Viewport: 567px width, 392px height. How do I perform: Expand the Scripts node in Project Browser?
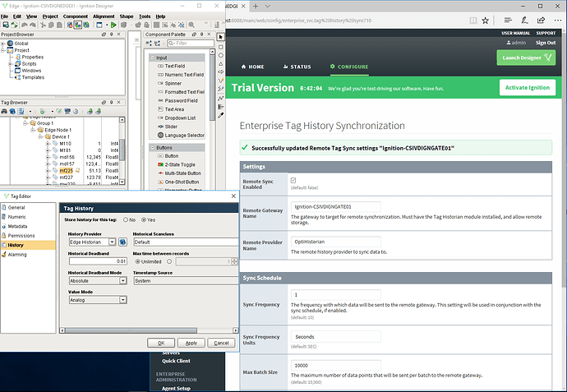click(x=11, y=63)
